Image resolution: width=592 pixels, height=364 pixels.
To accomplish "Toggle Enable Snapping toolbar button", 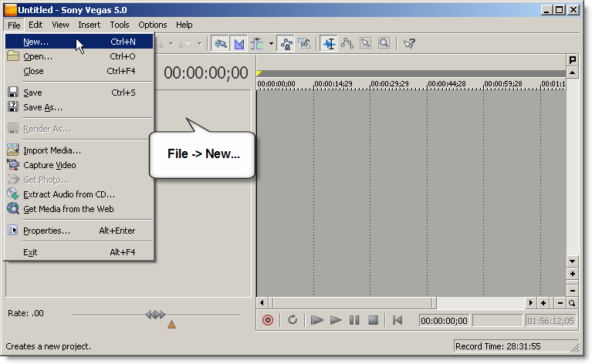I will pyautogui.click(x=220, y=44).
